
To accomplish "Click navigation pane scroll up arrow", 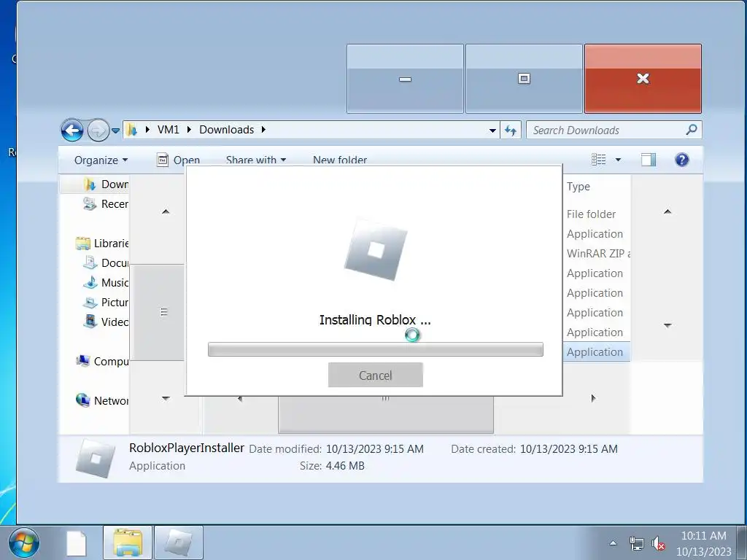I will 166,211.
